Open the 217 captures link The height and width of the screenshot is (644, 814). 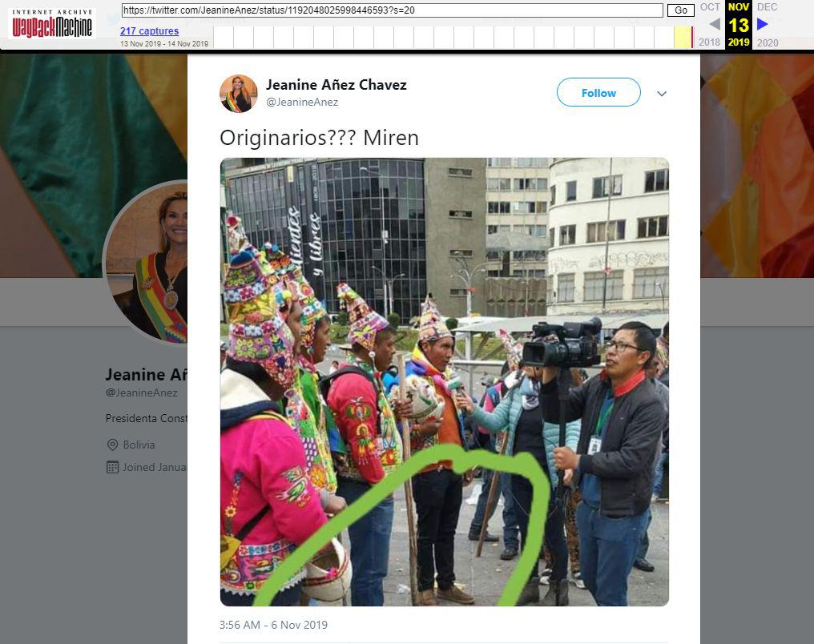click(150, 31)
